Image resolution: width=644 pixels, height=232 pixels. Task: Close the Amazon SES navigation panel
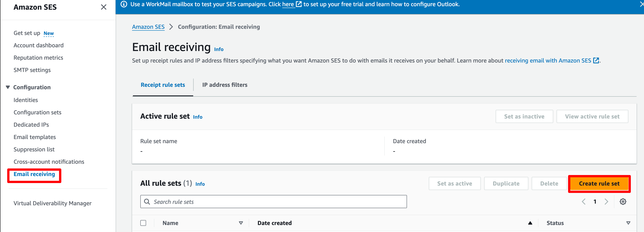tap(103, 7)
